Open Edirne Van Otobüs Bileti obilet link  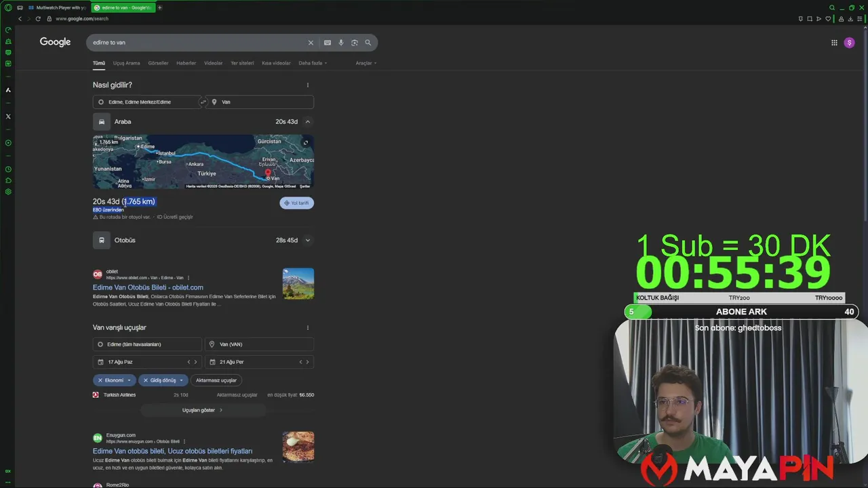pyautogui.click(x=148, y=287)
